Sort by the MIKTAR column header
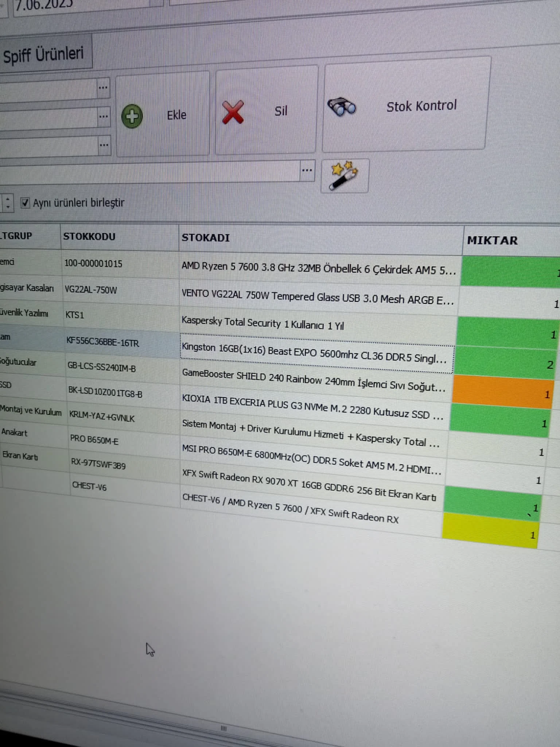 pos(510,241)
